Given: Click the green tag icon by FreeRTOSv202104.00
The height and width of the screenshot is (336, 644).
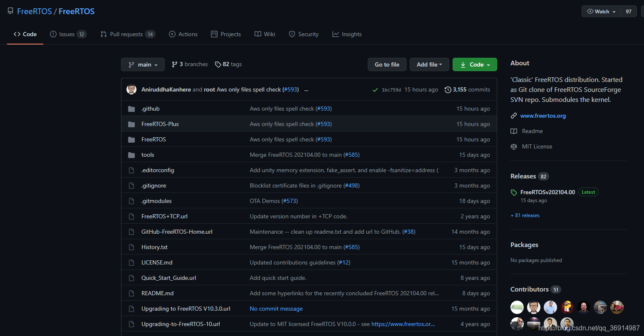Looking at the screenshot, I should click(514, 193).
